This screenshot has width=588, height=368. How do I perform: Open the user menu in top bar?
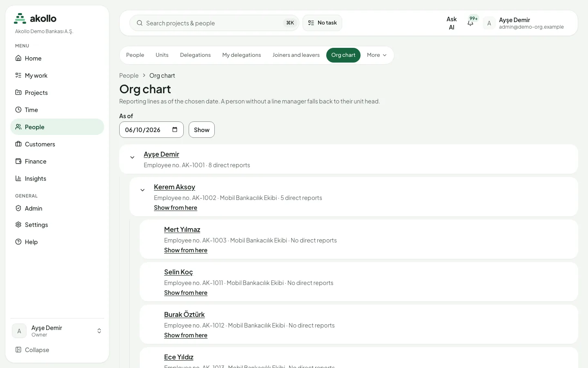tap(524, 23)
